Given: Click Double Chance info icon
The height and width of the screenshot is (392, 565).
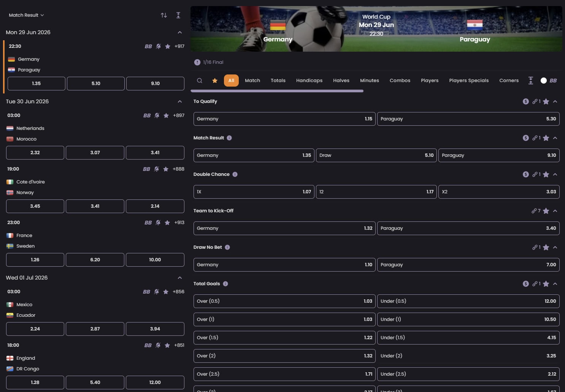Looking at the screenshot, I should point(235,174).
